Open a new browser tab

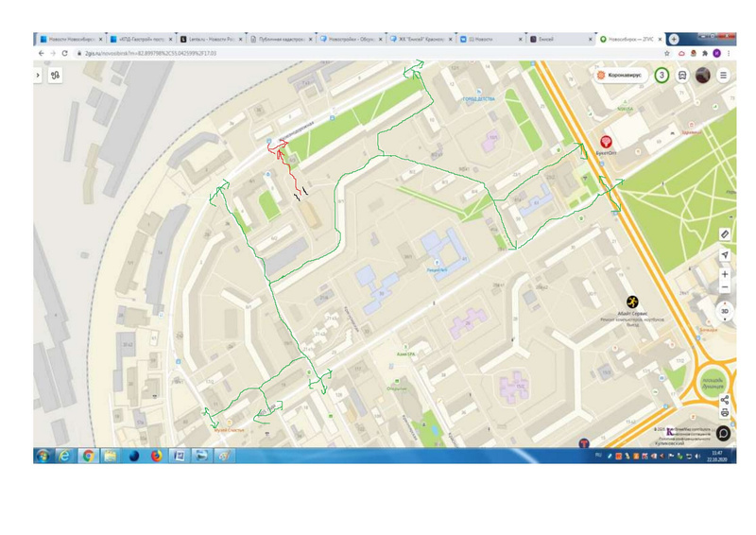(x=674, y=39)
